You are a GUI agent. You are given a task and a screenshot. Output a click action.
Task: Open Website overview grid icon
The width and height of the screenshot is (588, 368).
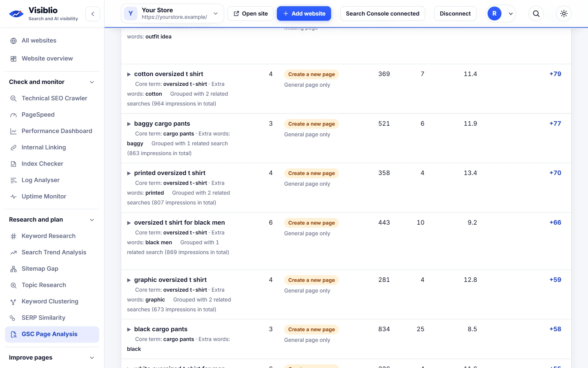[13, 59]
